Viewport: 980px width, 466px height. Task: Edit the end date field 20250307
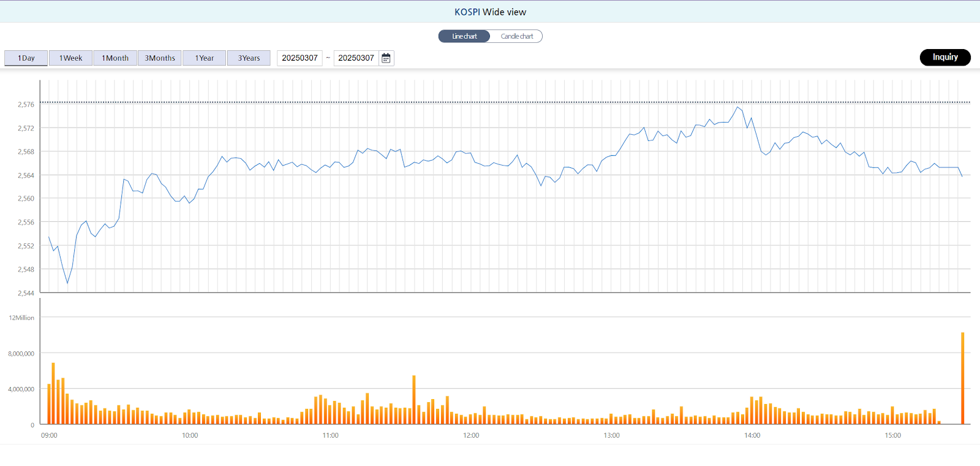coord(356,58)
